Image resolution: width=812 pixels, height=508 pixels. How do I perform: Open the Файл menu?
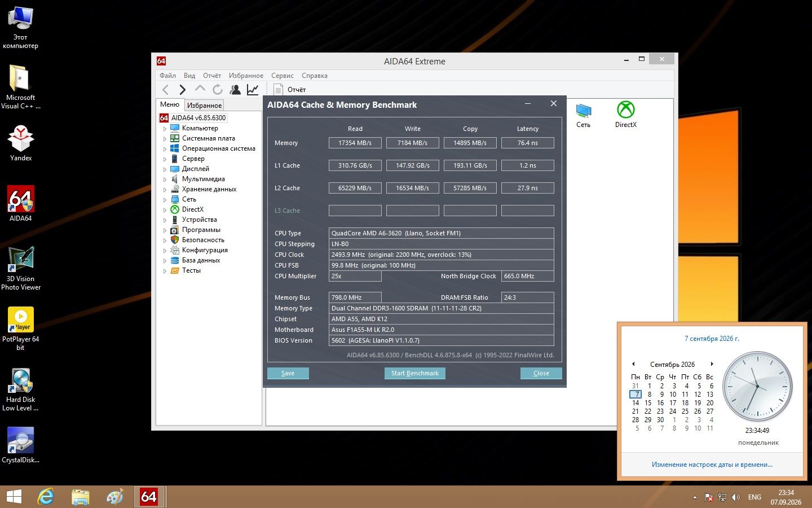[x=167, y=76]
